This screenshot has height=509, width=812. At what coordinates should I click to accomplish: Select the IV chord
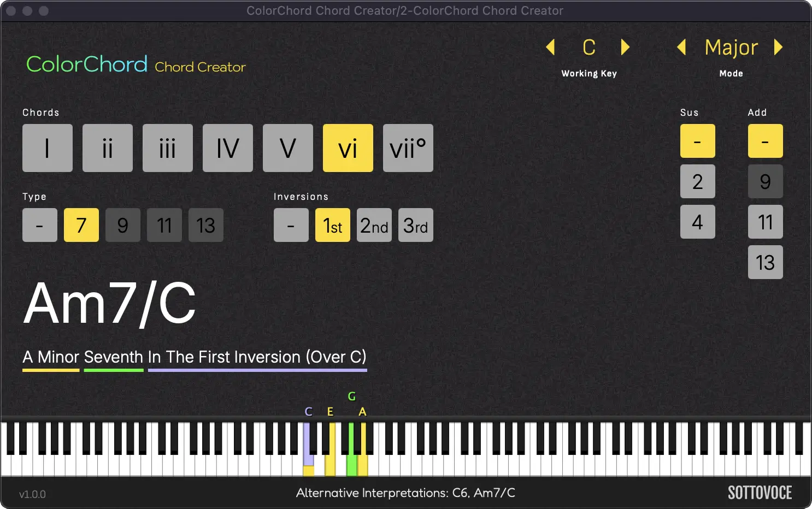click(227, 147)
